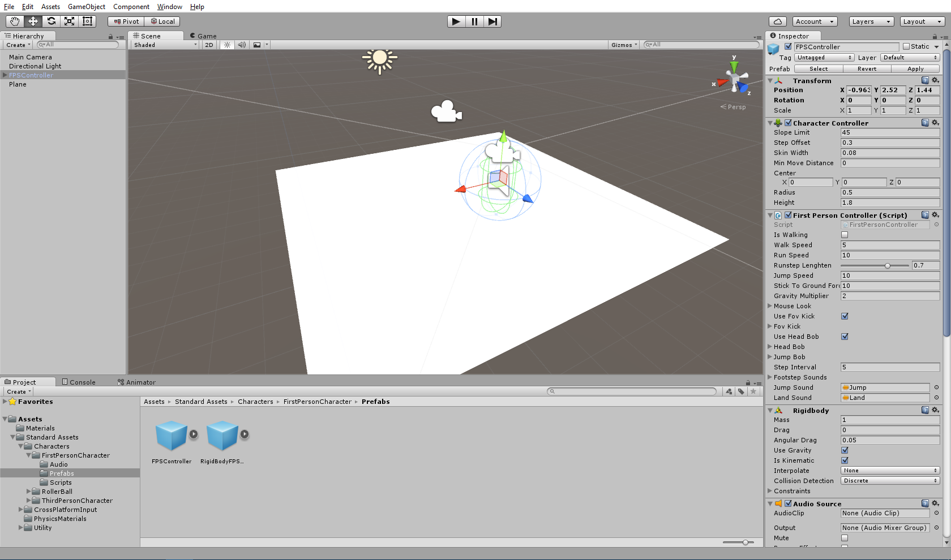Expand Mouse Look settings

pos(770,306)
